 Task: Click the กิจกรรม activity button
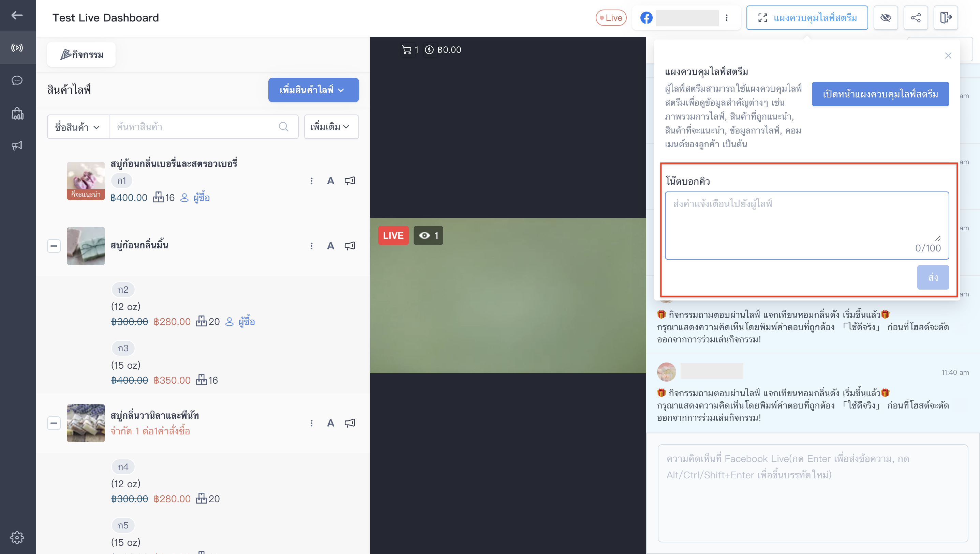coord(81,55)
